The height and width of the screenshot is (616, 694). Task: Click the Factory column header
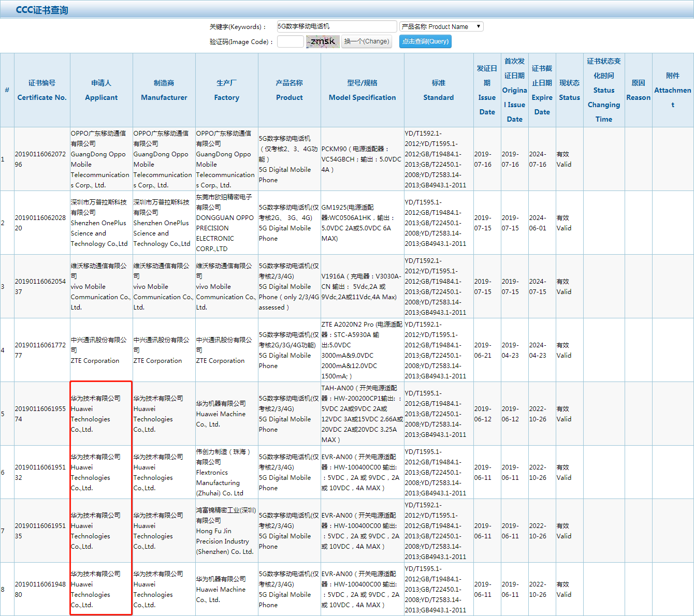pyautogui.click(x=227, y=90)
